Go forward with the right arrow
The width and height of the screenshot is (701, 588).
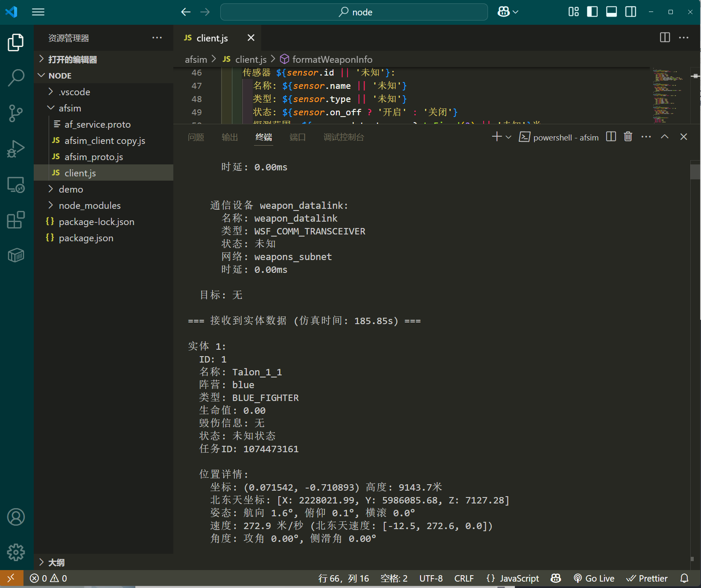pyautogui.click(x=205, y=12)
